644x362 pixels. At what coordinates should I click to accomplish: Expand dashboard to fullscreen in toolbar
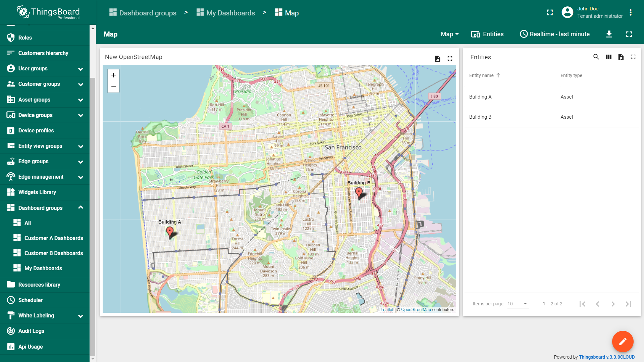629,34
